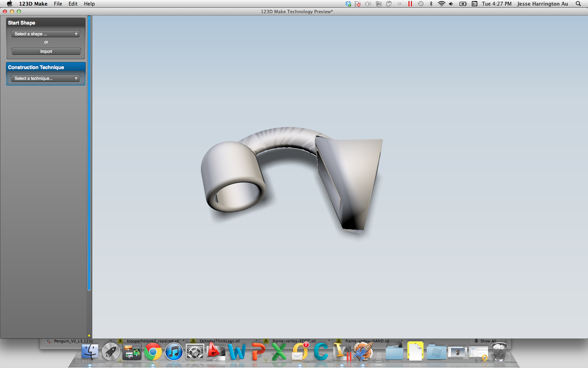
Task: Click the Dropbox menu bar icon
Action: [x=348, y=4]
